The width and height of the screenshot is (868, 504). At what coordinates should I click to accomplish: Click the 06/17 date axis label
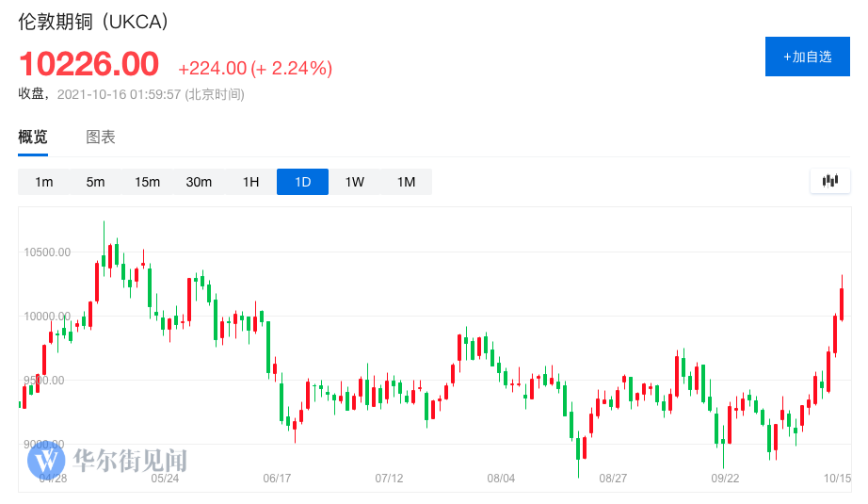click(x=277, y=478)
